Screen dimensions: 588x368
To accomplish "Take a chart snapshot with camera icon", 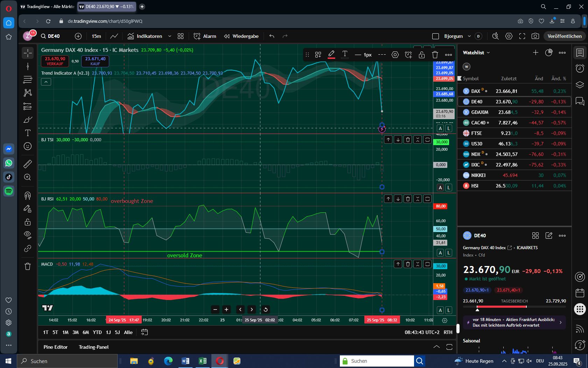I will [535, 36].
